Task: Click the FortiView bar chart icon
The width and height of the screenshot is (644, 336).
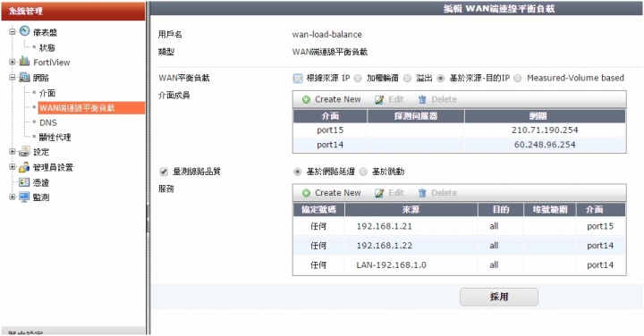Action: 25,62
